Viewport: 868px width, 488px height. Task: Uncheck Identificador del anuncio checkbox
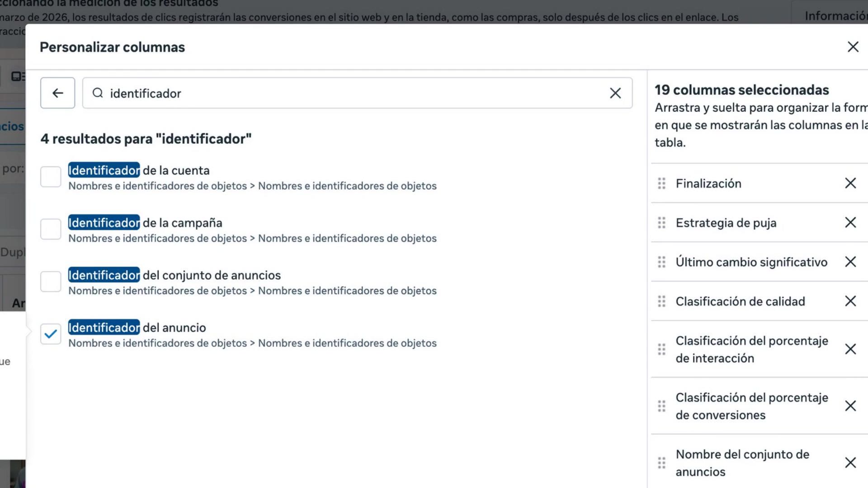coord(51,334)
